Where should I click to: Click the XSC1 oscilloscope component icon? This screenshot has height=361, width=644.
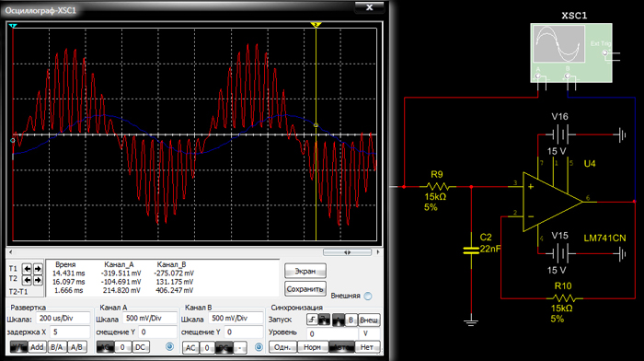coord(571,52)
